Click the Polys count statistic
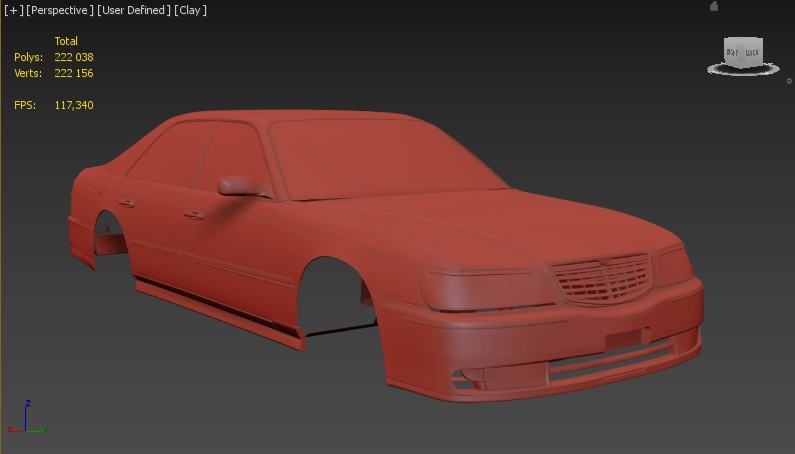The width and height of the screenshot is (795, 454). pos(73,57)
